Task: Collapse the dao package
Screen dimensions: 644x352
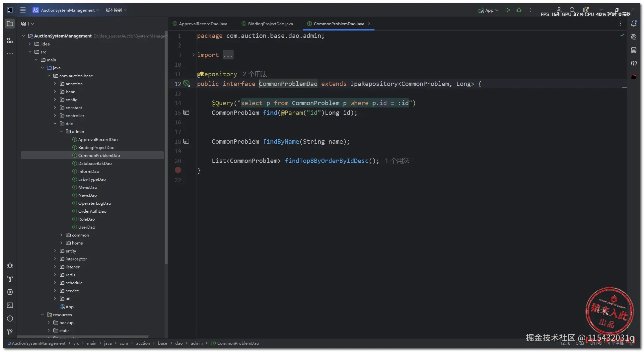Action: click(x=55, y=123)
